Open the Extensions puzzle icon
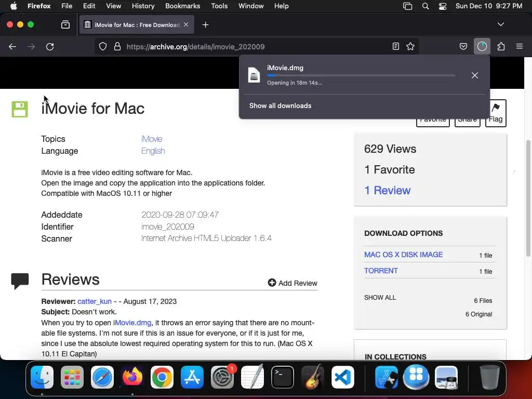This screenshot has width=532, height=399. 501,46
